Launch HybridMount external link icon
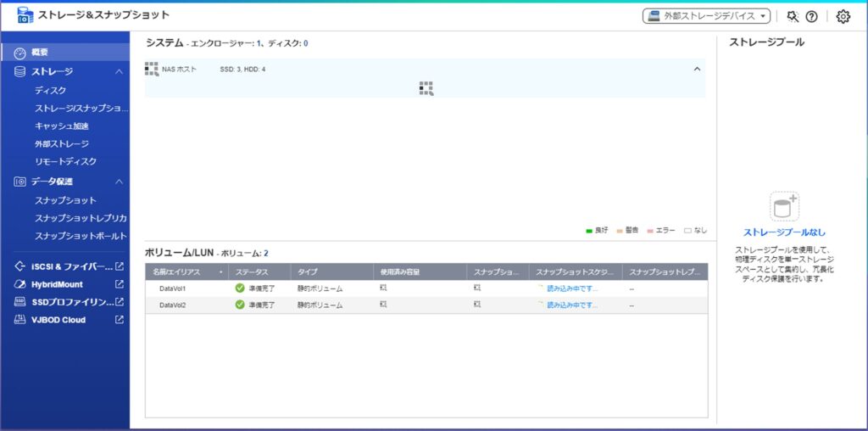This screenshot has height=431, width=868. tap(120, 284)
